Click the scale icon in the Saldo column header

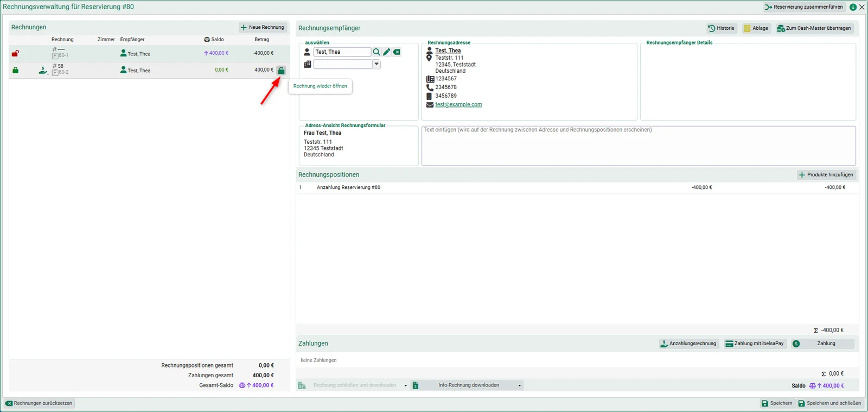coord(207,40)
